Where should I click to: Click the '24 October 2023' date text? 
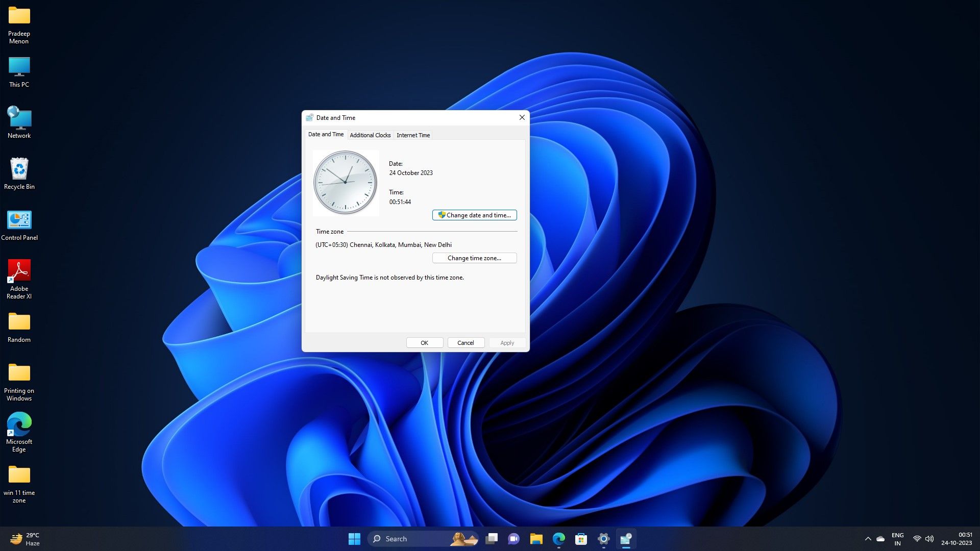(x=411, y=173)
